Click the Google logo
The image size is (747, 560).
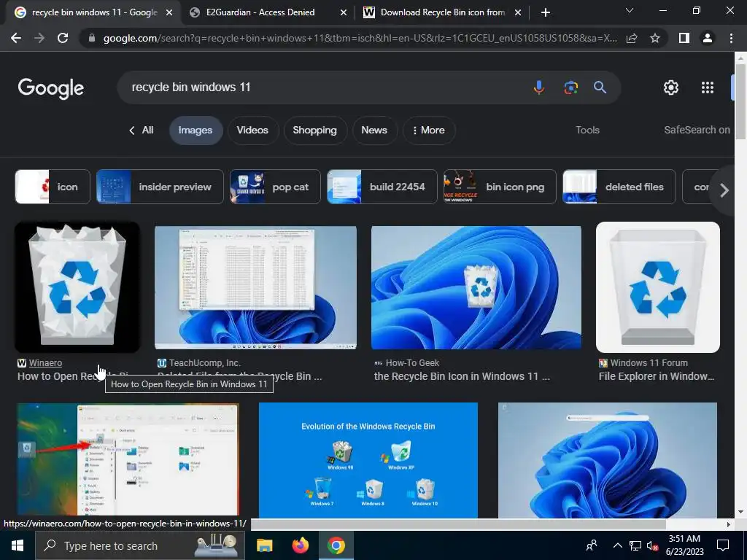click(51, 88)
